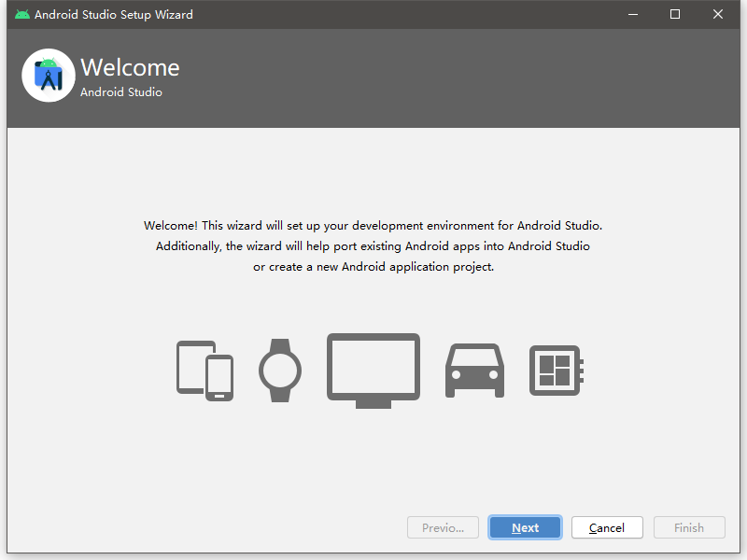This screenshot has width=747, height=560.
Task: Click the Android Studio subtitle under Welcome
Action: point(121,91)
